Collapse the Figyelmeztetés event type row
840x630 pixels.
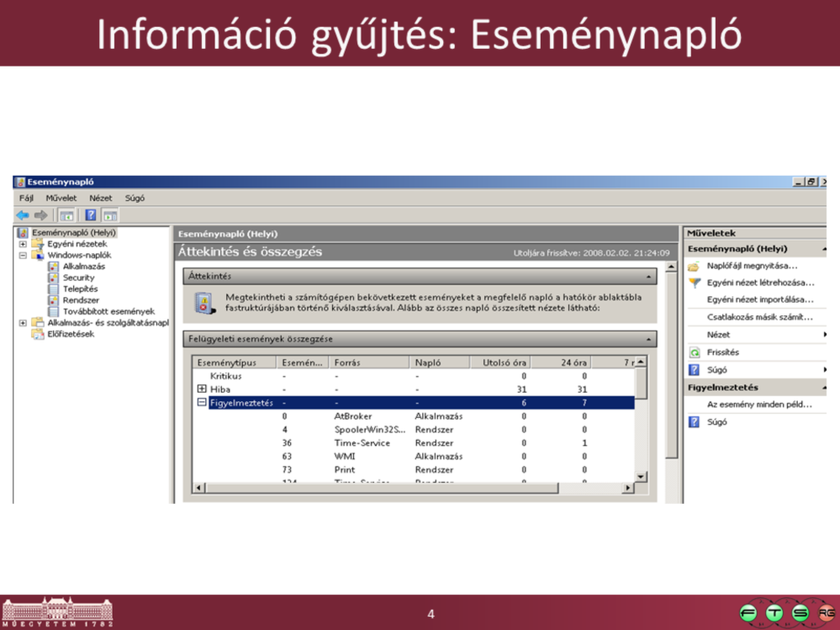click(202, 402)
